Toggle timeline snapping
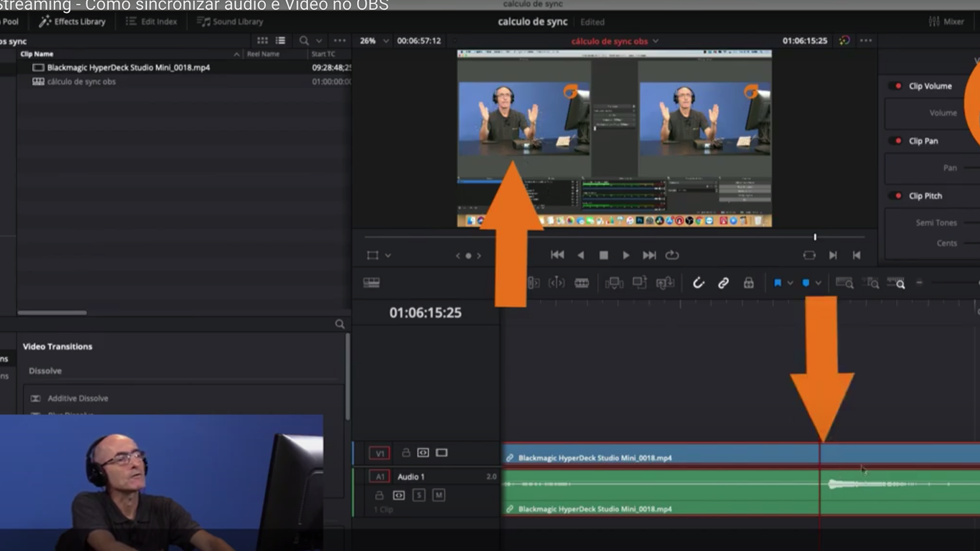This screenshot has width=980, height=551. point(698,283)
